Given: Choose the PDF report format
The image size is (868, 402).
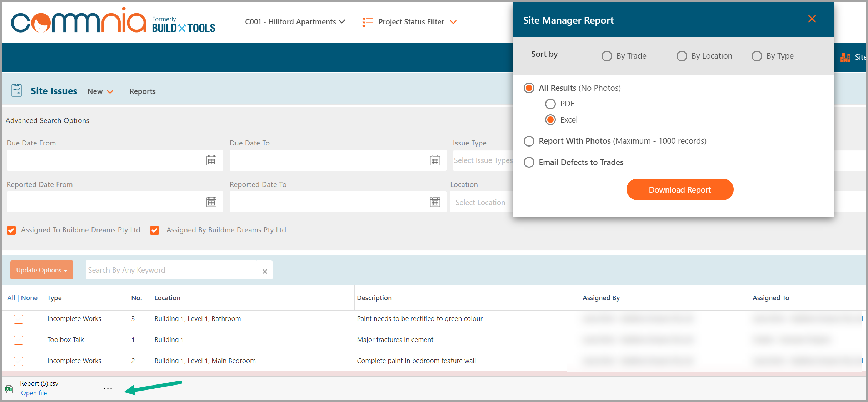Looking at the screenshot, I should tap(550, 104).
